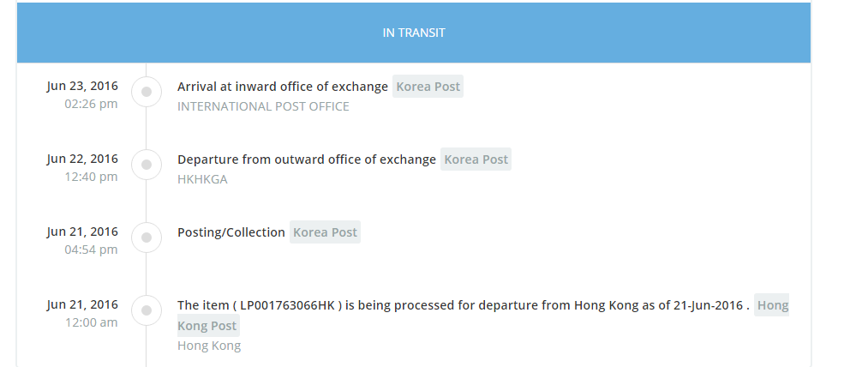Select the INTERNATIONAL POST OFFICE location text
The width and height of the screenshot is (868, 367).
[263, 106]
